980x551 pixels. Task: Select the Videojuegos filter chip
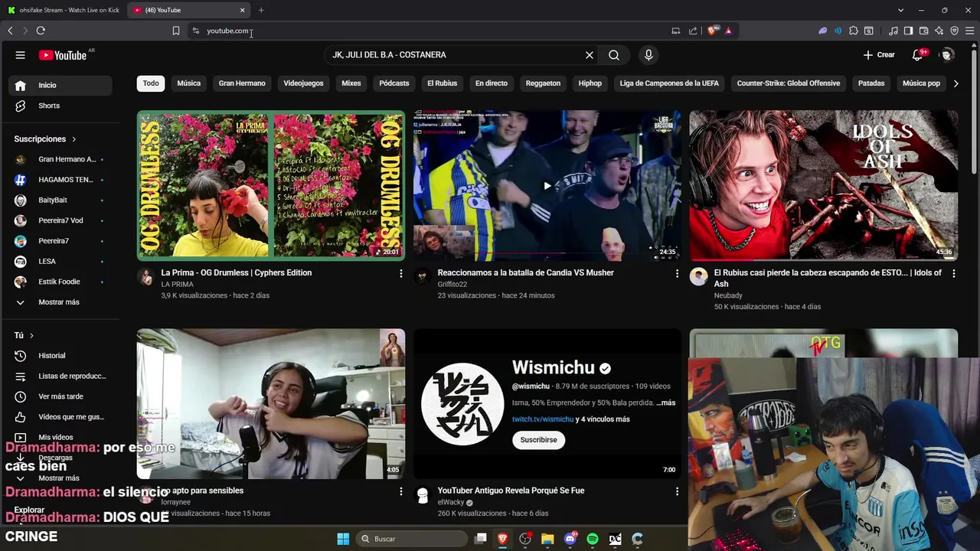(303, 83)
